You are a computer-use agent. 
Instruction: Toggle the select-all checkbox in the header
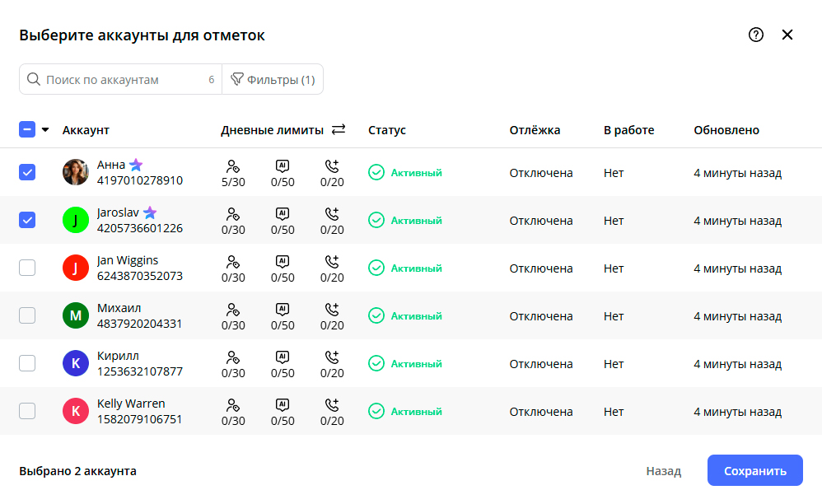[27, 129]
